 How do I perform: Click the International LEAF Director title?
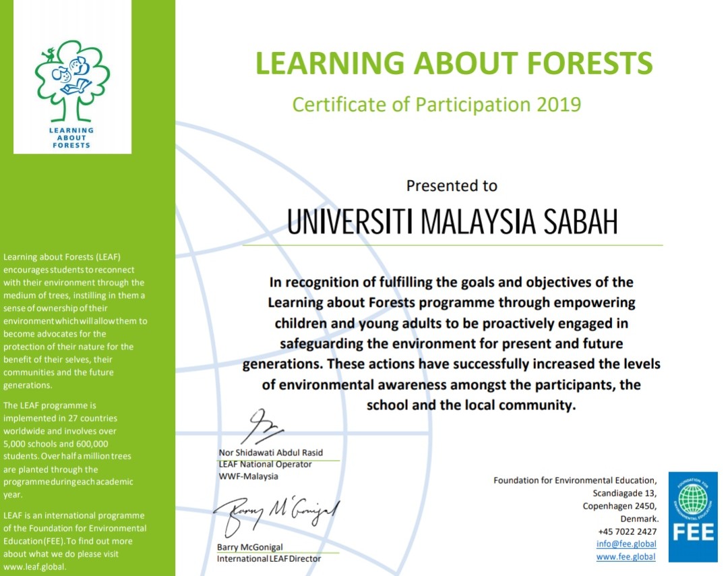(x=269, y=558)
